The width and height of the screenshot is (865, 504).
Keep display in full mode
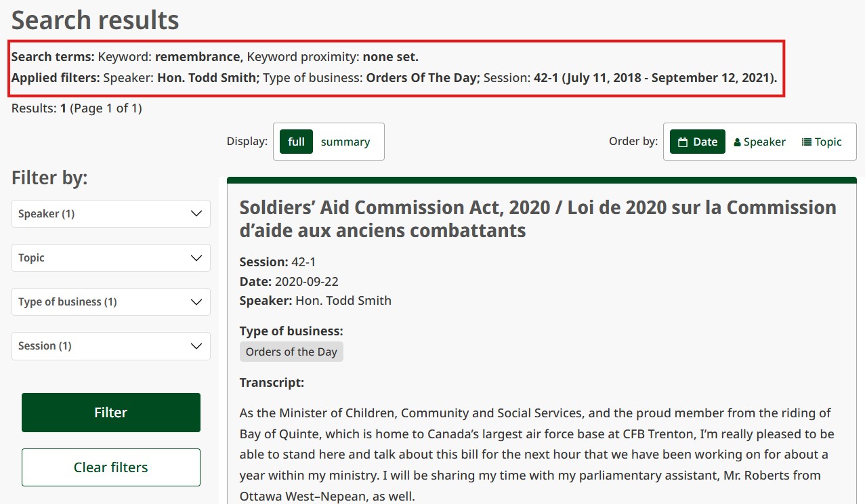coord(295,141)
